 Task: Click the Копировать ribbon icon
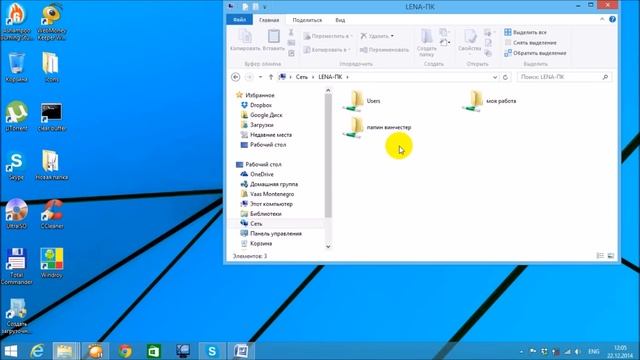pyautogui.click(x=245, y=41)
